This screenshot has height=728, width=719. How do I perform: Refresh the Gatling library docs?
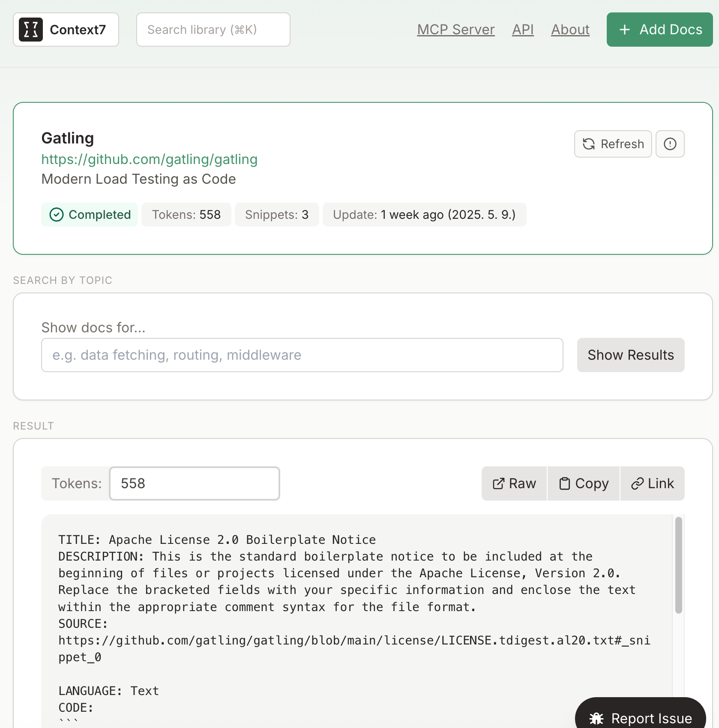click(x=613, y=144)
